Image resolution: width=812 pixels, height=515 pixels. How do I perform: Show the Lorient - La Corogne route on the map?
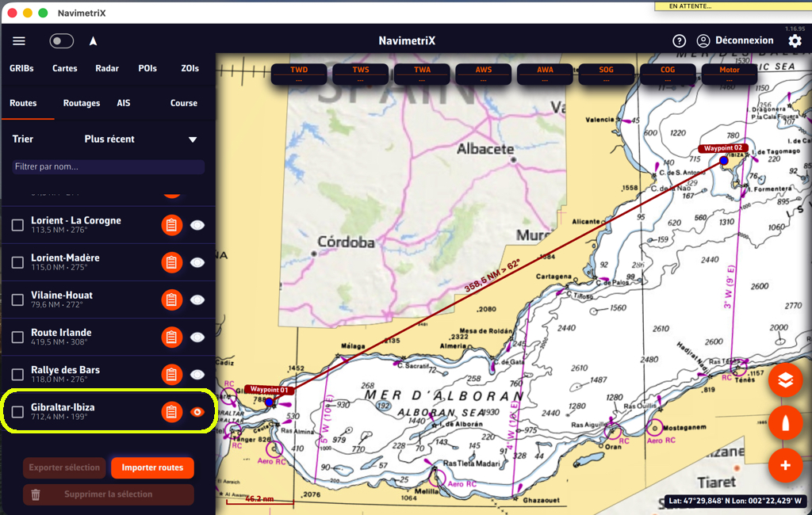[x=197, y=225]
